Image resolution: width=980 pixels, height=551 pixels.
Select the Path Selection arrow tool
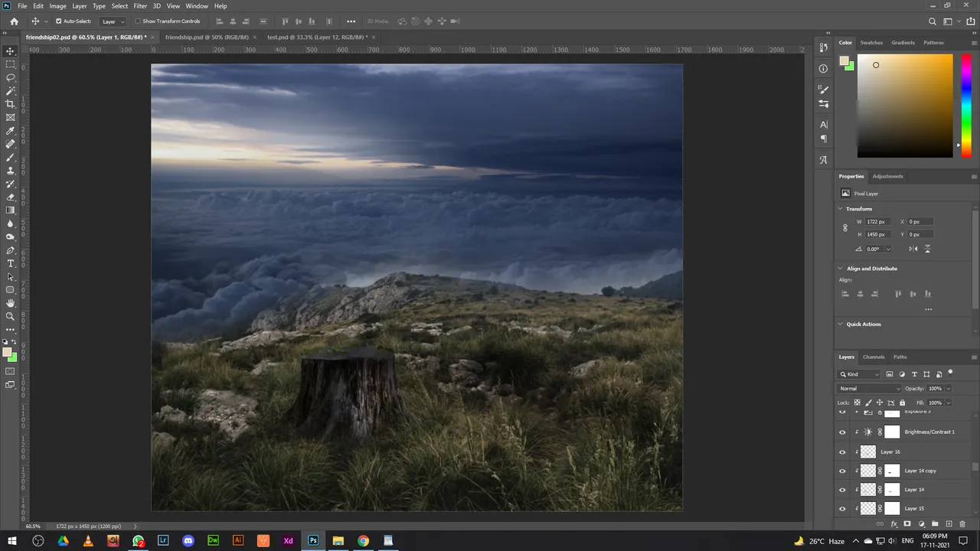click(10, 276)
